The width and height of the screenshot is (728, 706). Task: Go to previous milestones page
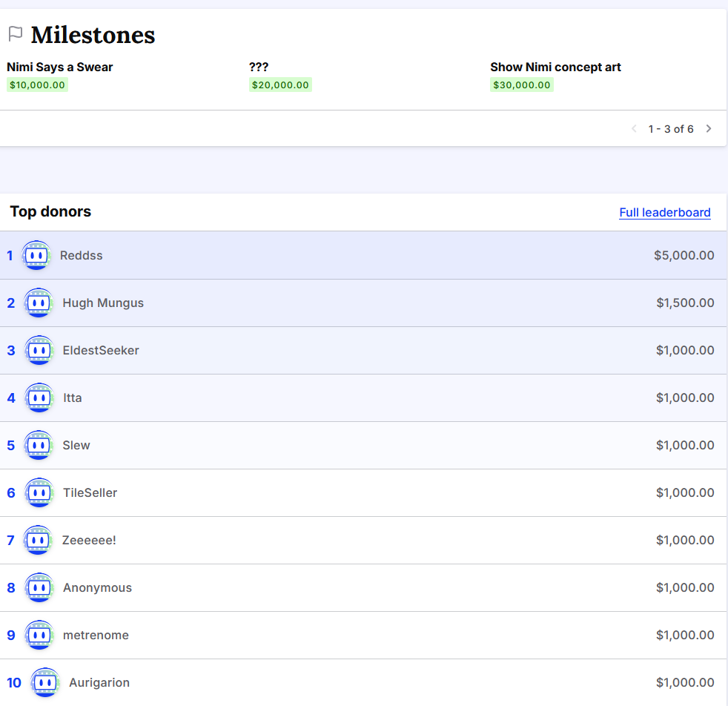[x=634, y=129]
